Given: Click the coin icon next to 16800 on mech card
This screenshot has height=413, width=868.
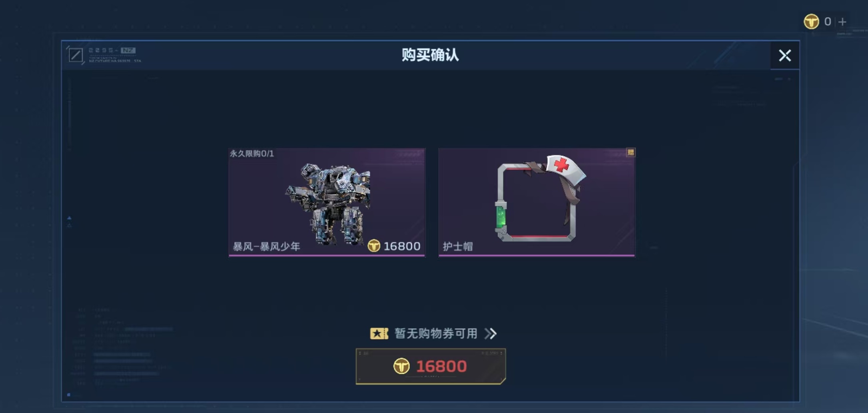Looking at the screenshot, I should tap(374, 246).
